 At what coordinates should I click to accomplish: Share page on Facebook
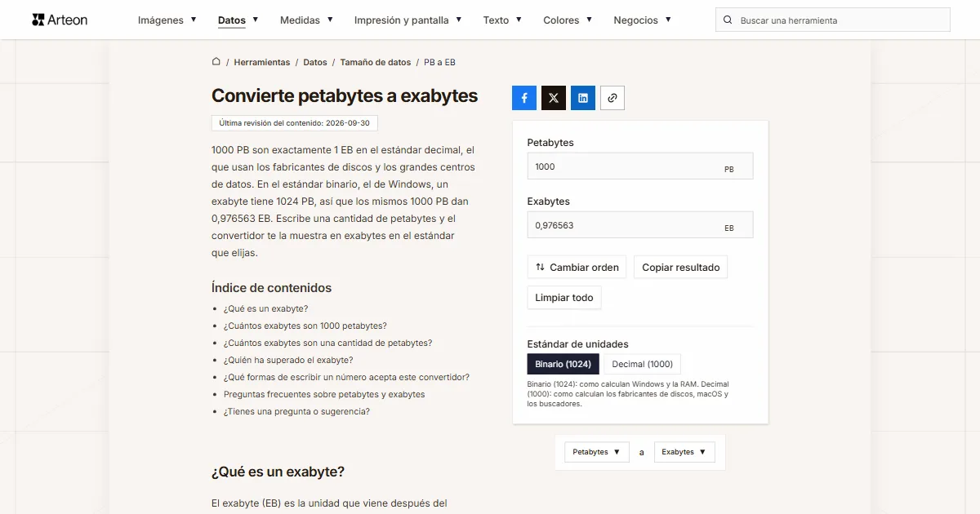pos(524,98)
